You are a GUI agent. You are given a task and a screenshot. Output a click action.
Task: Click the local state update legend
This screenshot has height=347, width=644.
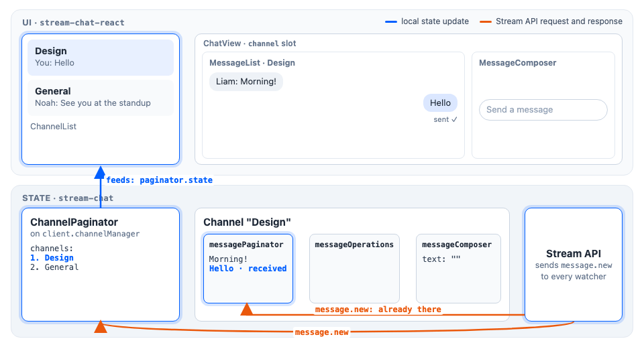(427, 21)
